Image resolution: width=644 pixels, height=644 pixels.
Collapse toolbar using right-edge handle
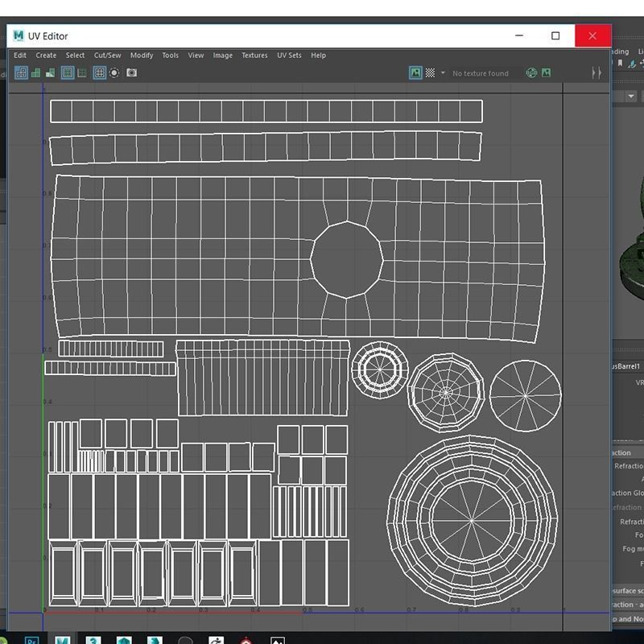click(597, 73)
